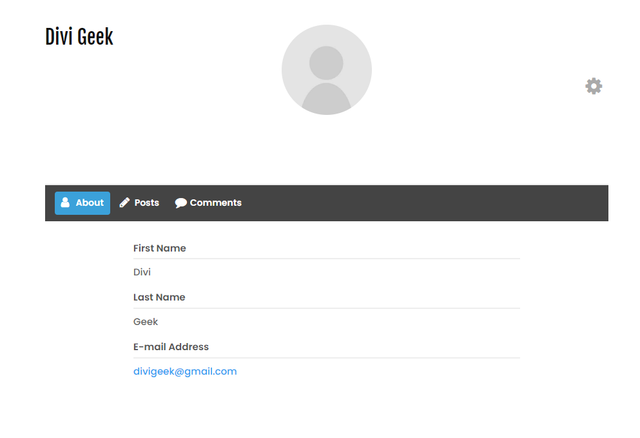Viewport: 640px width, 438px height.
Task: Click the divider line under First Name
Action: [x=327, y=258]
